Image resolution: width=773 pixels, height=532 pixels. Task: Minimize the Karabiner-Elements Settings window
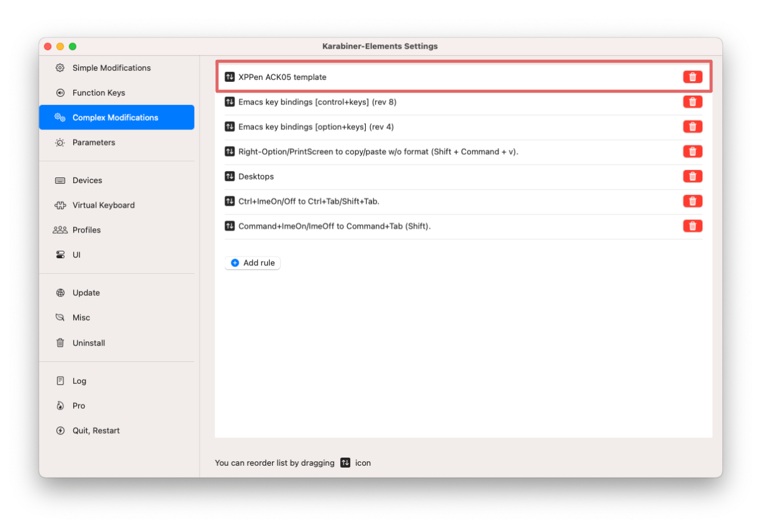(x=60, y=46)
